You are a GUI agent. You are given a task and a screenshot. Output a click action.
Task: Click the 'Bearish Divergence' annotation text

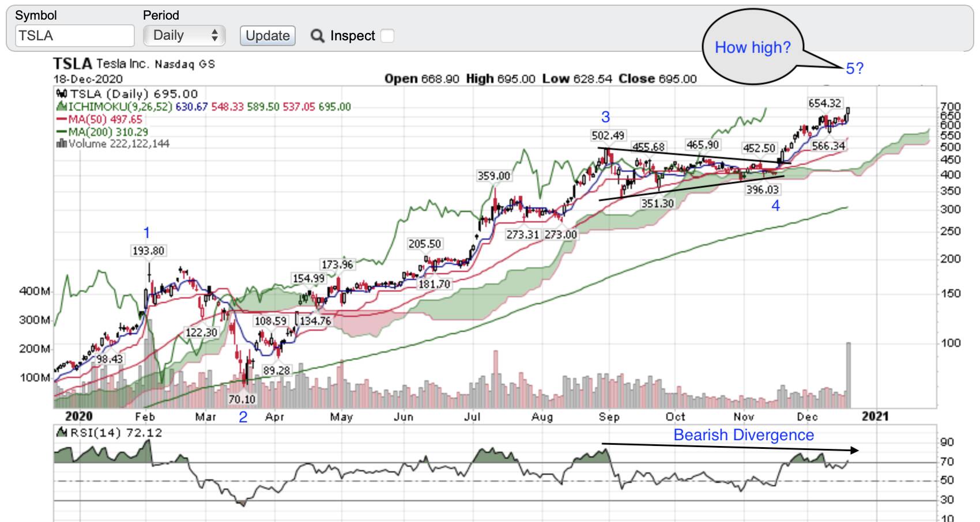pos(744,435)
